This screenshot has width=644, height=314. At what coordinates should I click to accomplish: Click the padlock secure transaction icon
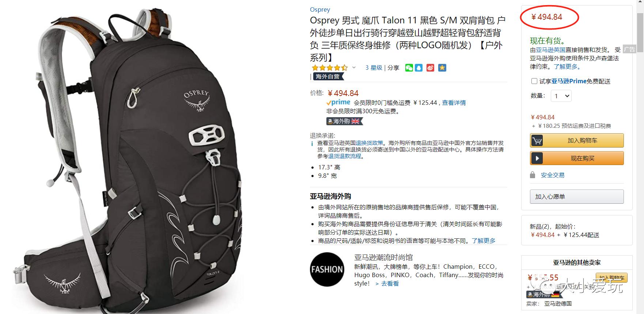point(533,175)
